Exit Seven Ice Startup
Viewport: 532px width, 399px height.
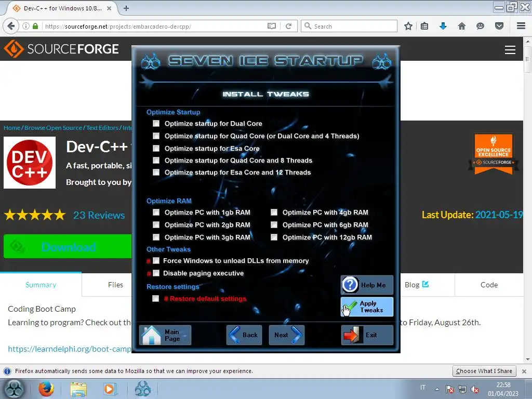tap(367, 335)
